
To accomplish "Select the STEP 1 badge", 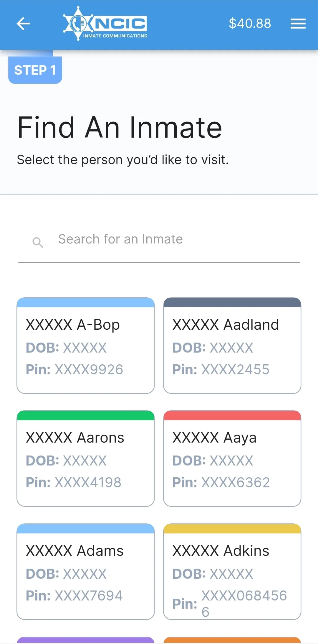I will click(35, 70).
